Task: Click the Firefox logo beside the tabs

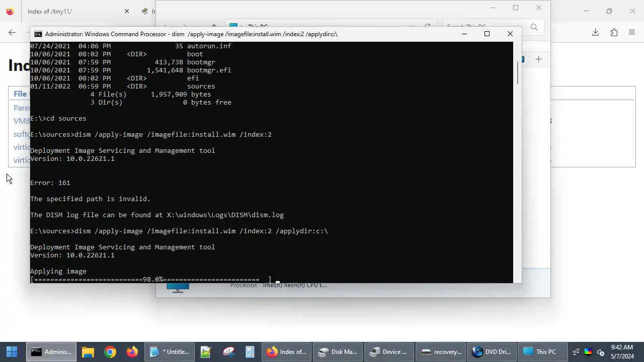Action: [x=10, y=11]
